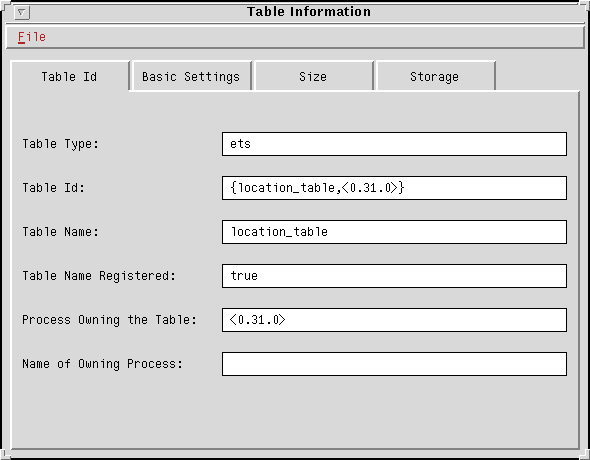Click the "Table Type:" label
Image resolution: width=590 pixels, height=460 pixels.
60,144
